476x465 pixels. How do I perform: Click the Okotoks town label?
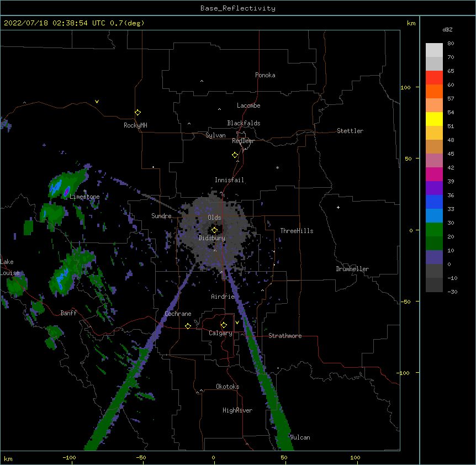(x=228, y=387)
